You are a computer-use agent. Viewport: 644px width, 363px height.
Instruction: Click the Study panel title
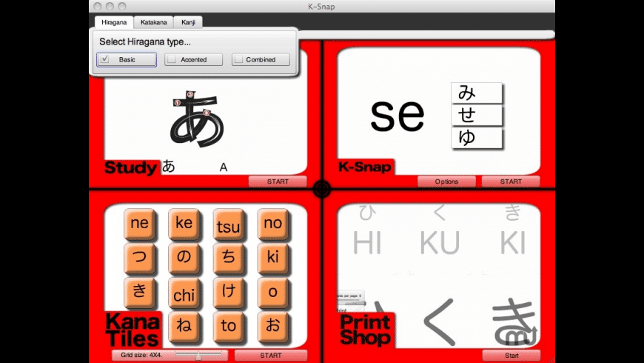pos(130,167)
